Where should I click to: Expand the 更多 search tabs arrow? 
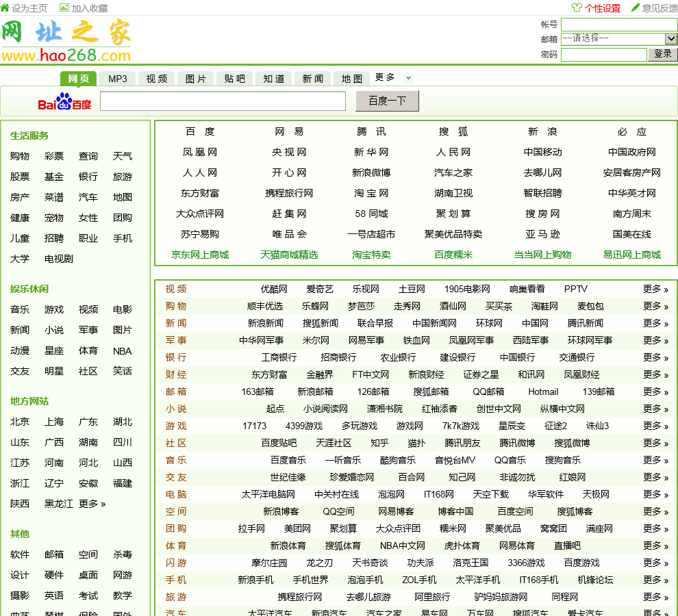point(408,78)
